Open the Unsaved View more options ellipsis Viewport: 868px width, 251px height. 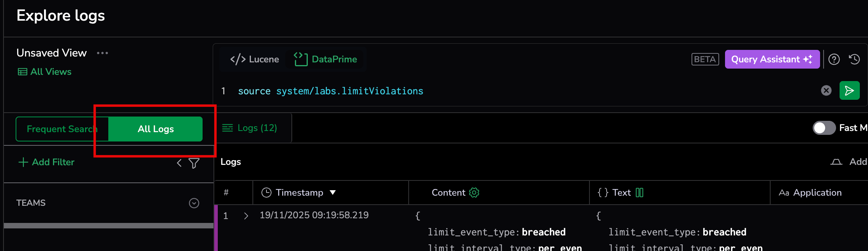(102, 53)
